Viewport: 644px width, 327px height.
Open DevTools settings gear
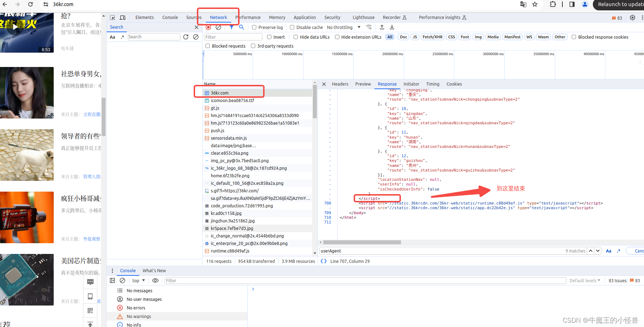click(633, 18)
